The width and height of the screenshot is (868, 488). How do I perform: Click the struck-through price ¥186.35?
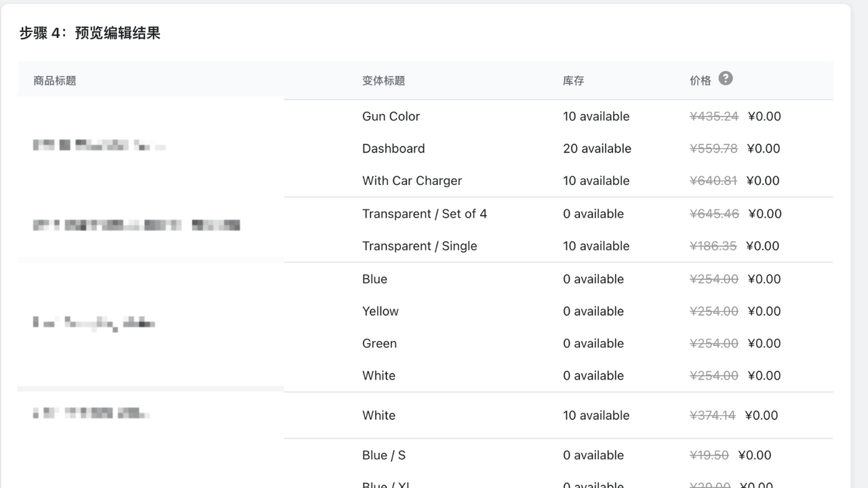click(x=713, y=246)
